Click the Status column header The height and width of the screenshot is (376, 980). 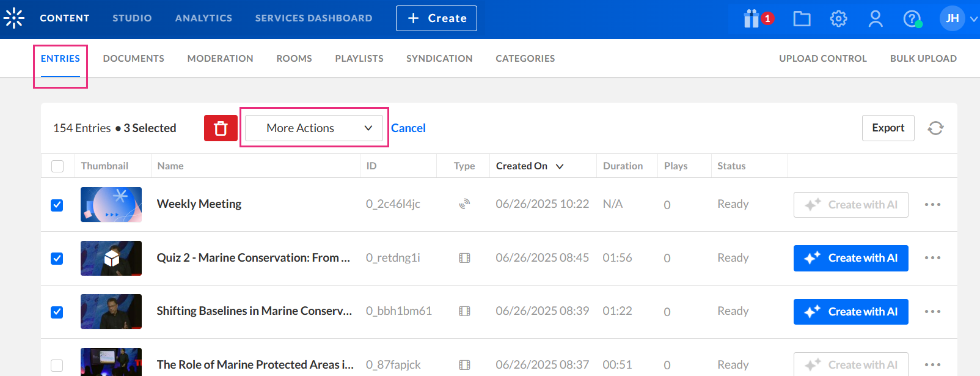(731, 166)
